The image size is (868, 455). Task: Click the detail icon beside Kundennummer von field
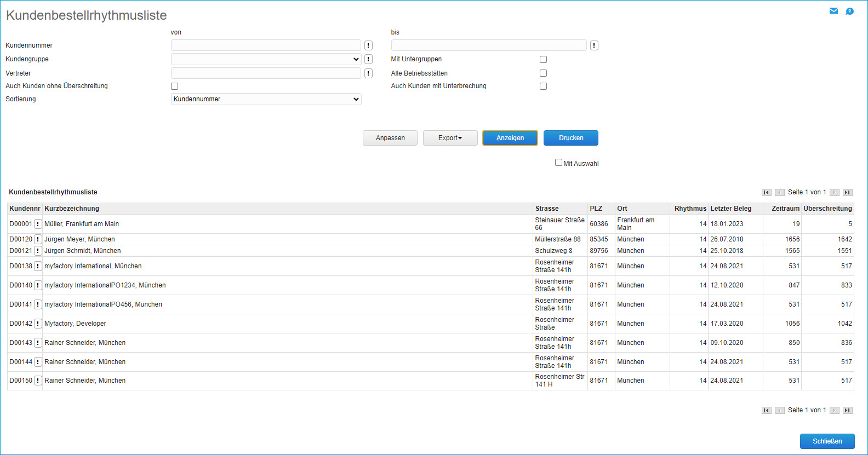pyautogui.click(x=368, y=45)
